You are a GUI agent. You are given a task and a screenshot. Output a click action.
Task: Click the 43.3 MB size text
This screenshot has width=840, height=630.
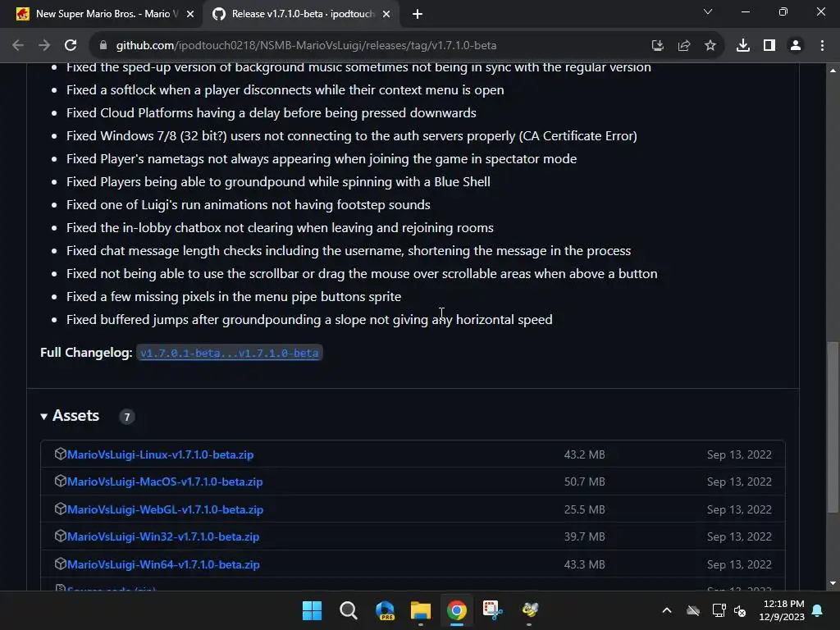point(584,564)
